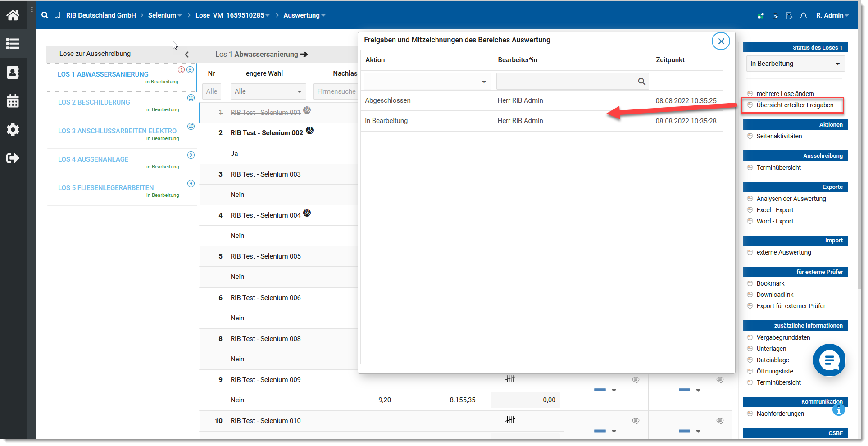The image size is (868, 446).
Task: Click tally mark icon in Selenium 010 row
Action: pos(510,419)
